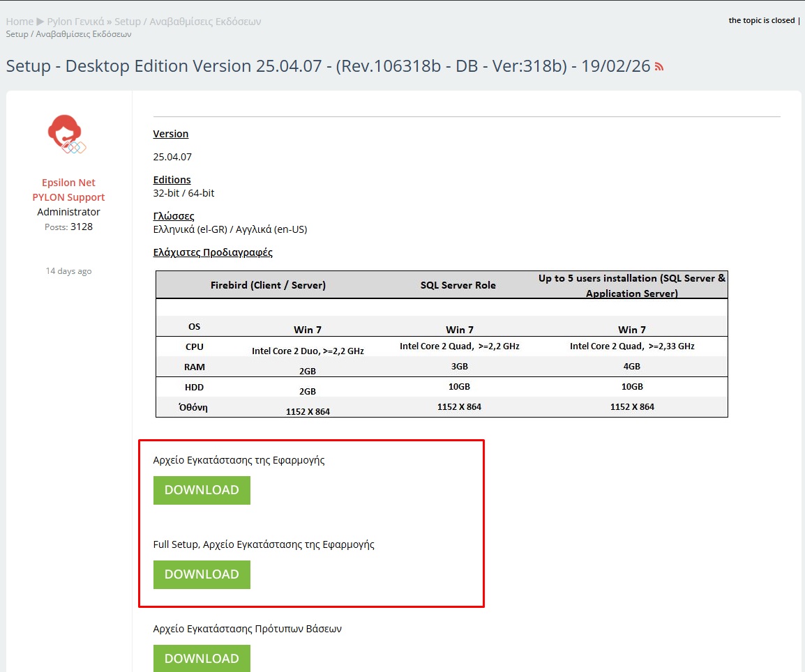The width and height of the screenshot is (805, 672).
Task: Open Epsilon Net PYLON Support profile name
Action: pyautogui.click(x=68, y=190)
